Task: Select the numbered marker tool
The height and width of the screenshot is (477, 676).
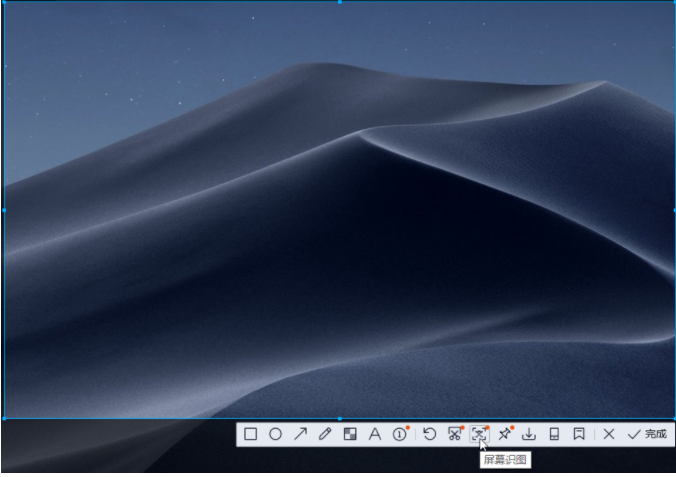Action: [400, 434]
